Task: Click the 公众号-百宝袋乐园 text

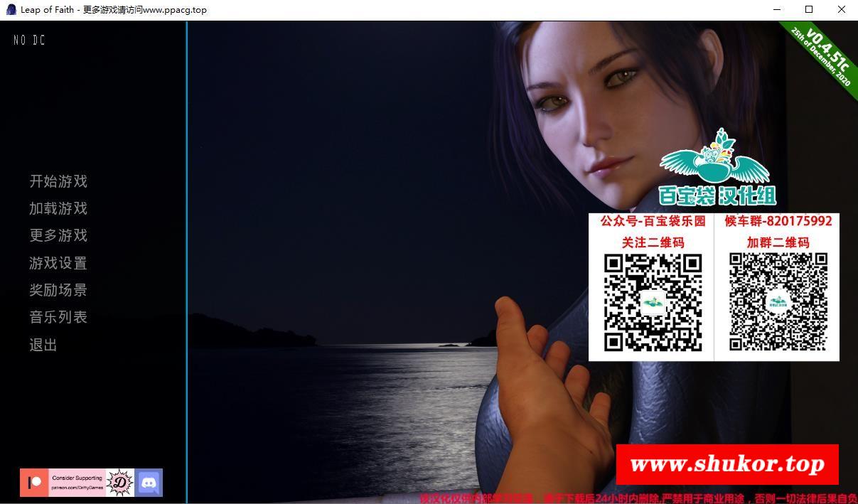Action: tap(653, 221)
